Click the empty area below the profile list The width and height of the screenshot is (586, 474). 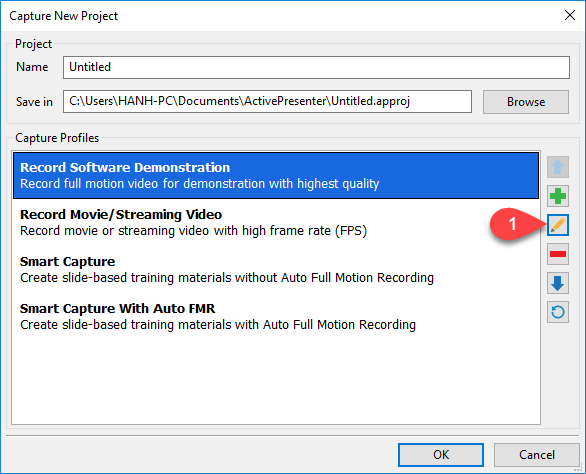tap(276, 381)
